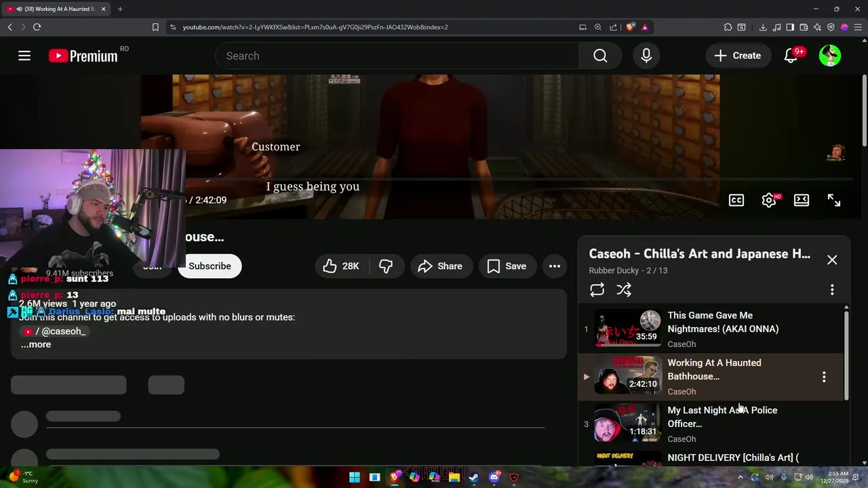Show hidden system tray icons
Viewport: 868px width, 488px height.
[x=741, y=477]
